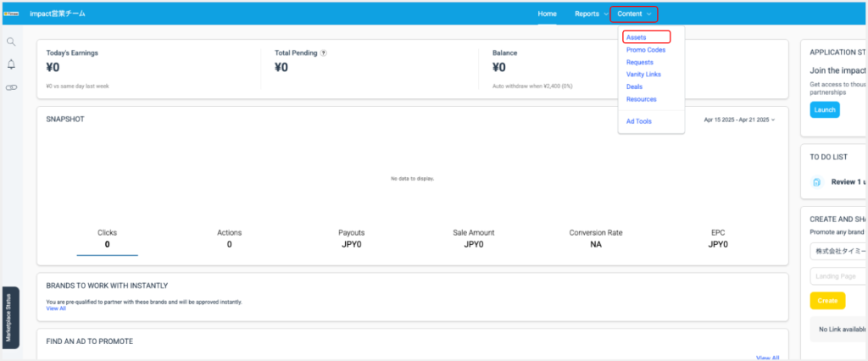
Task: Open notifications via the bell icon
Action: (11, 64)
